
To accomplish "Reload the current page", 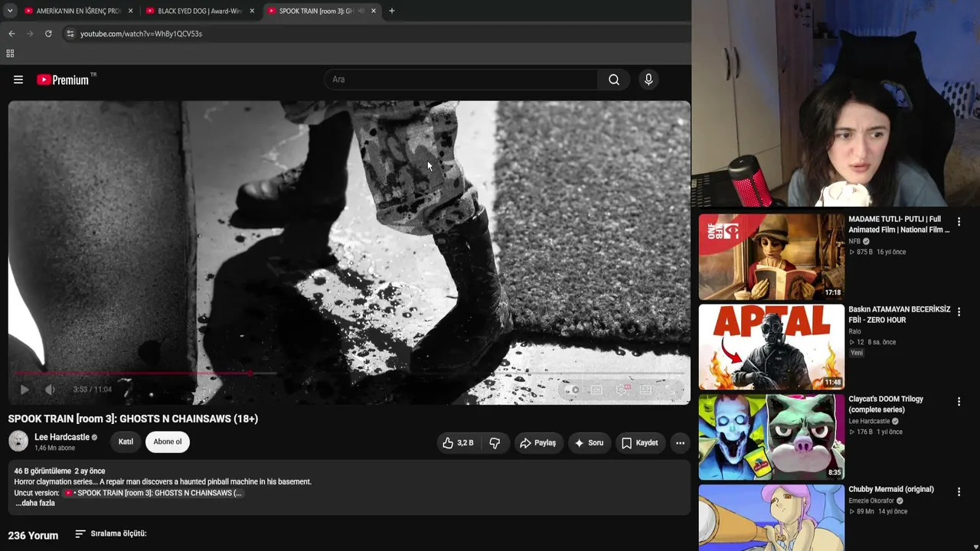I will coord(48,34).
